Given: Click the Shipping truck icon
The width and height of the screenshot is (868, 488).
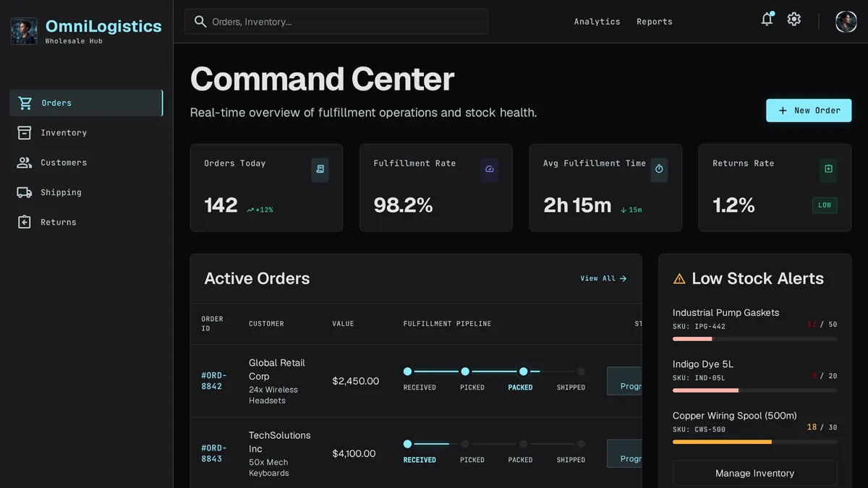Looking at the screenshot, I should 25,192.
